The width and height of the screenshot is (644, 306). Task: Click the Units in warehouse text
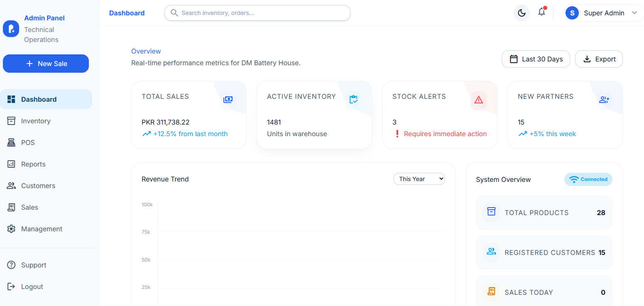click(x=297, y=134)
